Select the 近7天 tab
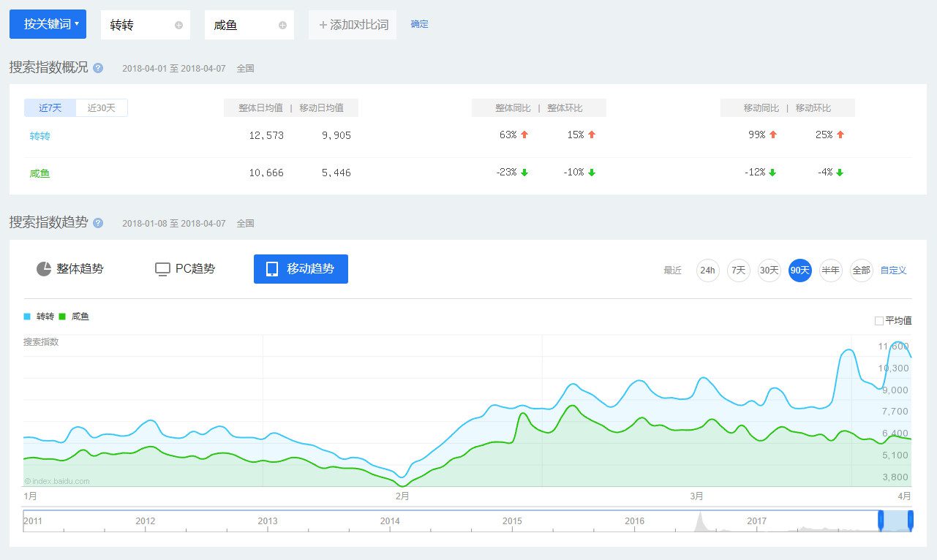The width and height of the screenshot is (937, 560). click(x=50, y=107)
